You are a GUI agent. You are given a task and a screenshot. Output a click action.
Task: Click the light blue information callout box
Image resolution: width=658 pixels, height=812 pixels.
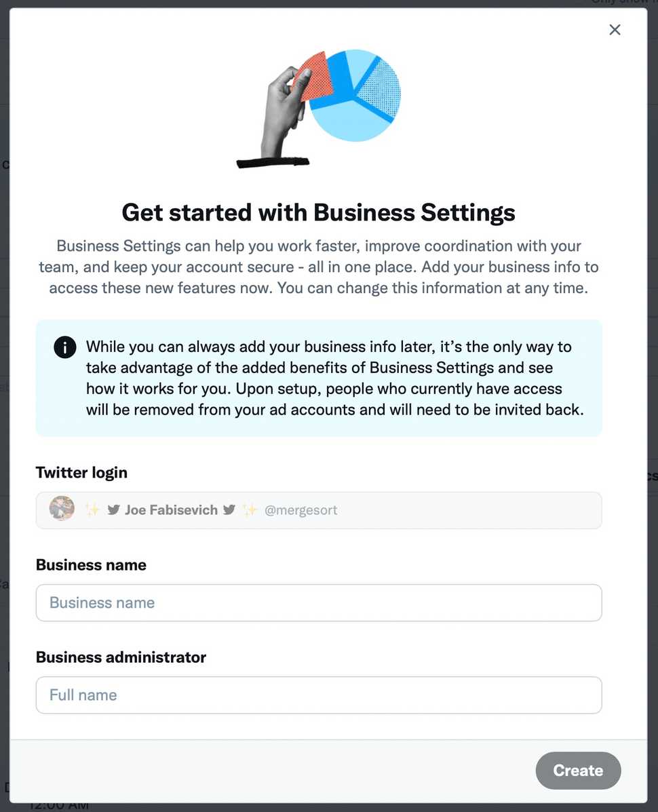318,378
